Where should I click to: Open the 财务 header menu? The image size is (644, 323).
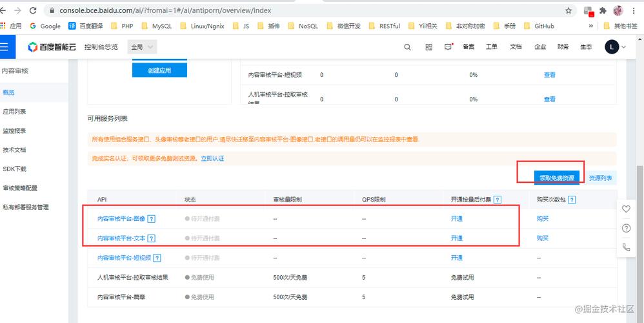pyautogui.click(x=563, y=47)
